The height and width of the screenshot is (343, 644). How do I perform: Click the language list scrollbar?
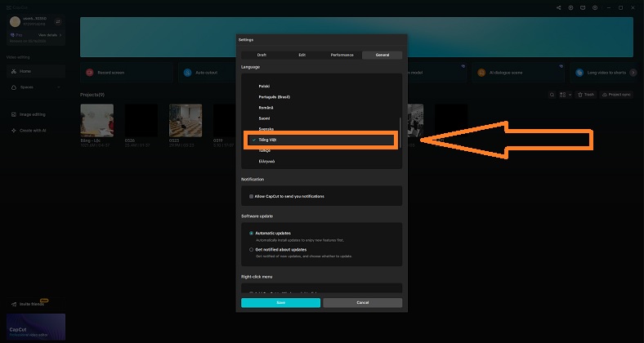tap(400, 131)
